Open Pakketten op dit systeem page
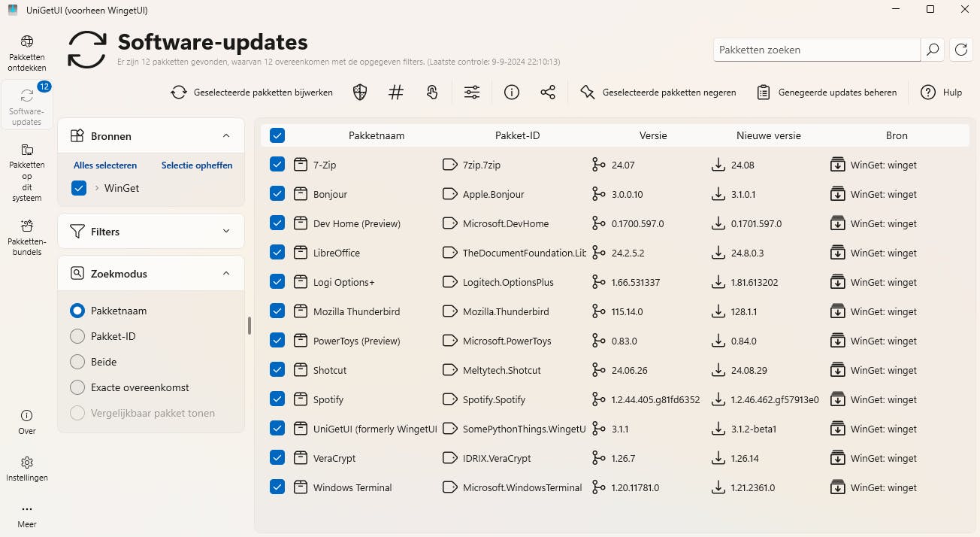 tap(27, 173)
